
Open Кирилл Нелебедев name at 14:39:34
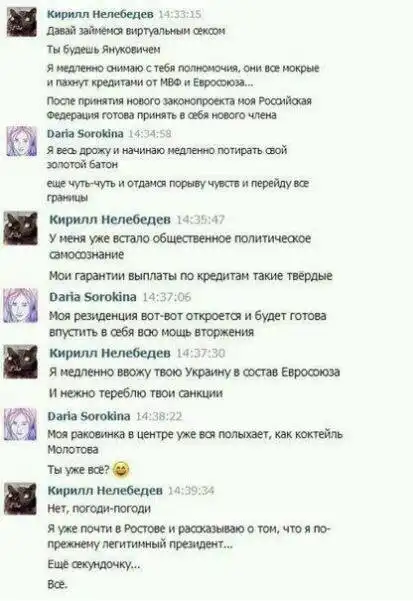pos(105,490)
